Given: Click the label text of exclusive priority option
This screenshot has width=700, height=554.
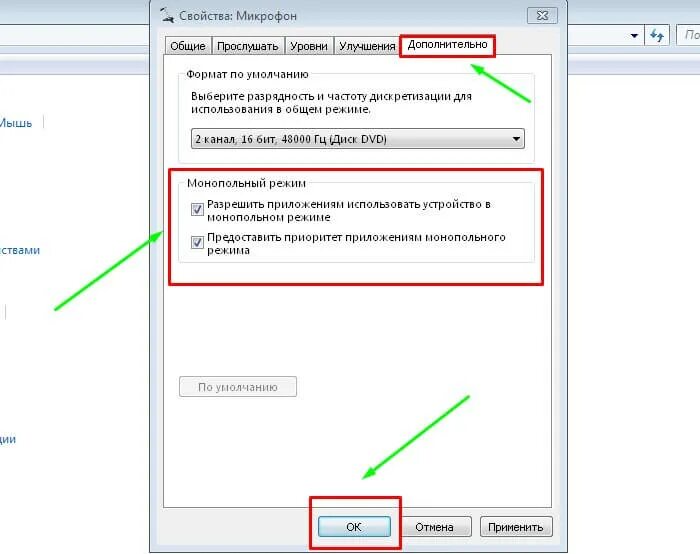Looking at the screenshot, I should pos(356,243).
